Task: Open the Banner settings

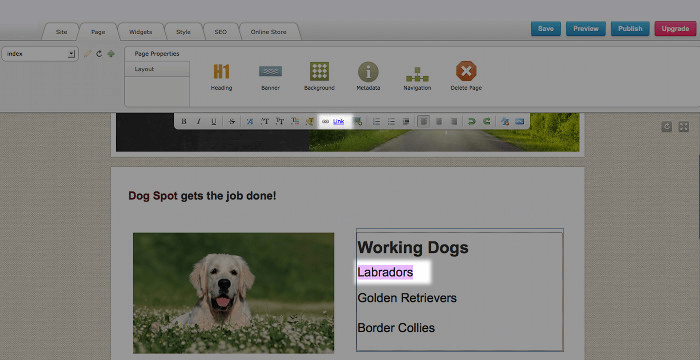Action: tap(270, 76)
